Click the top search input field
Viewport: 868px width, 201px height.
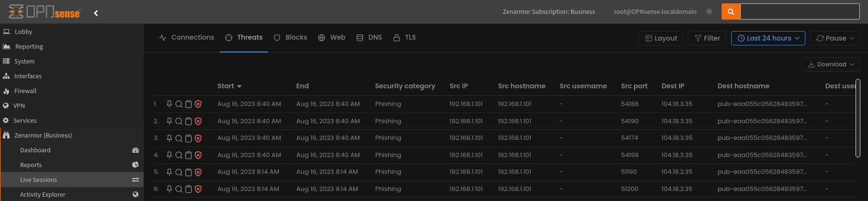click(x=799, y=11)
